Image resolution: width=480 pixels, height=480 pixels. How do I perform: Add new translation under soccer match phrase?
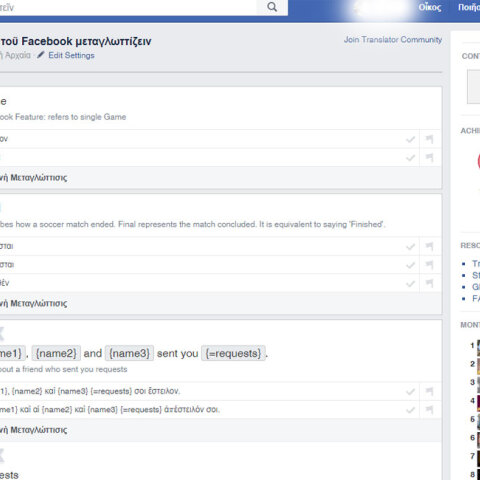point(33,303)
